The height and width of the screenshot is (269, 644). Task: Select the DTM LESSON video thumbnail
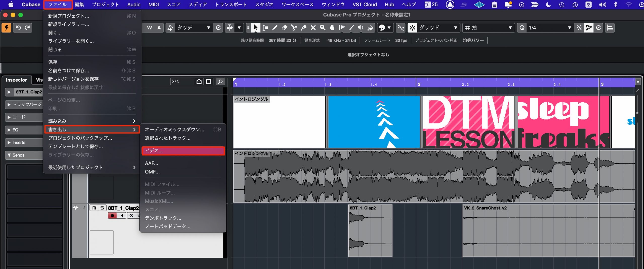(x=469, y=122)
